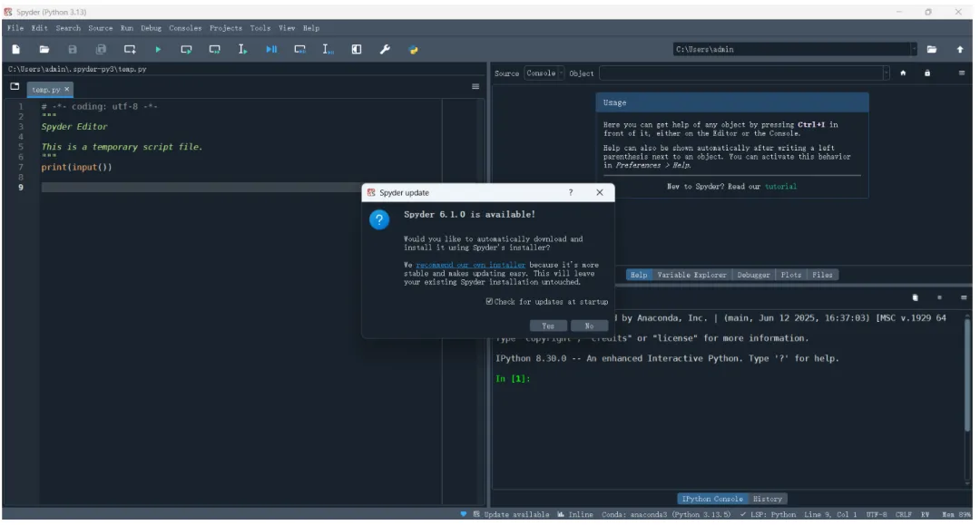
Task: Open the Consoles menu
Action: pyautogui.click(x=185, y=28)
